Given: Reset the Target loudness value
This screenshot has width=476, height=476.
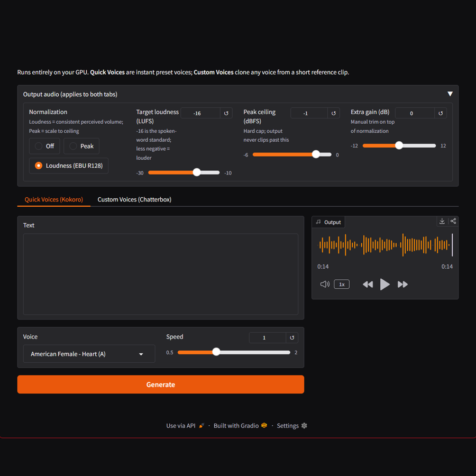Looking at the screenshot, I should pos(226,113).
